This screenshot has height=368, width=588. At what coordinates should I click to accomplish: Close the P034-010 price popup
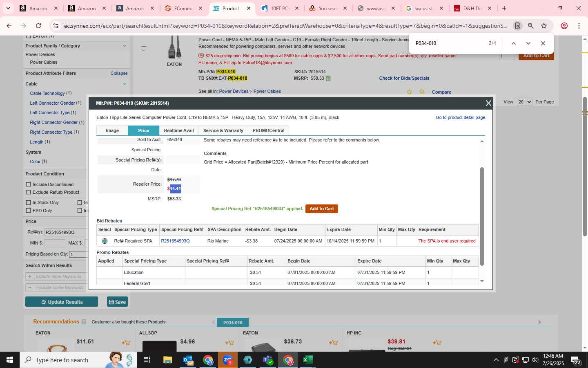(x=488, y=103)
